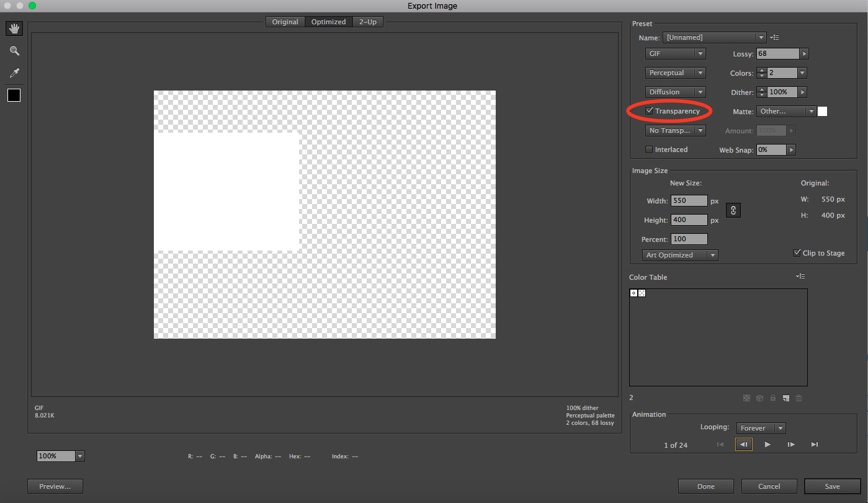Switch to the Original tab
This screenshot has width=868, height=503.
pyautogui.click(x=285, y=21)
